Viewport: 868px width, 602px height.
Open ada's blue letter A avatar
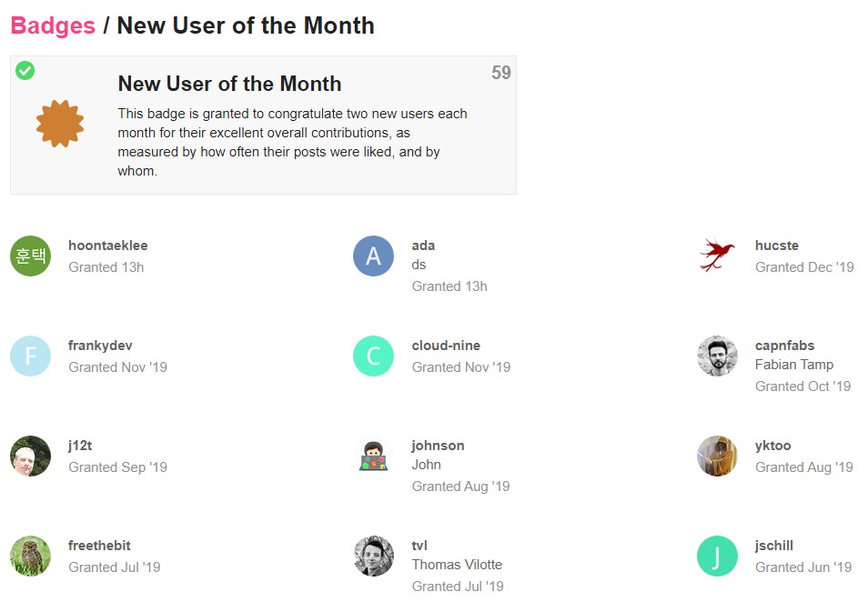(374, 256)
